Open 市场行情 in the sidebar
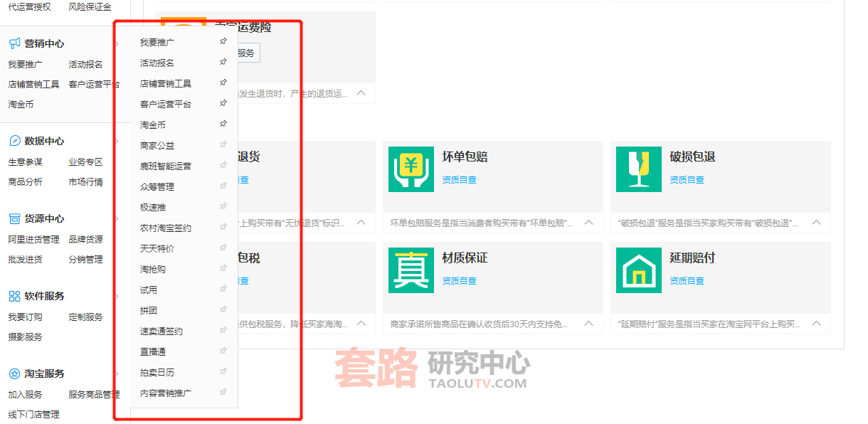Screen dimensions: 868x424 coord(85,182)
